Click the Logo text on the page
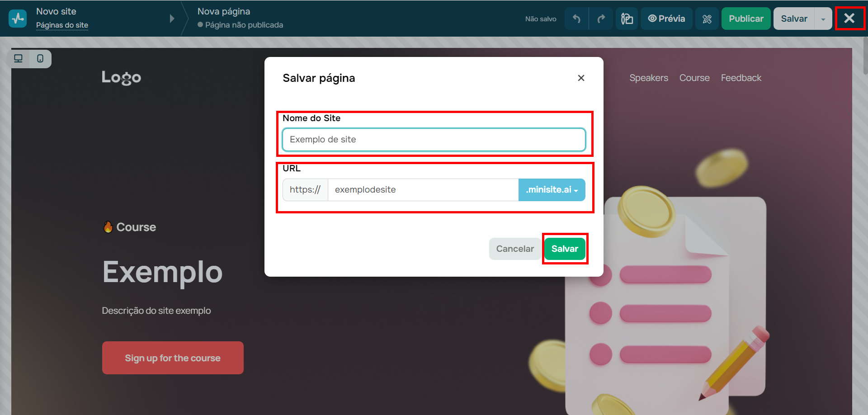The height and width of the screenshot is (415, 868). (x=121, y=78)
